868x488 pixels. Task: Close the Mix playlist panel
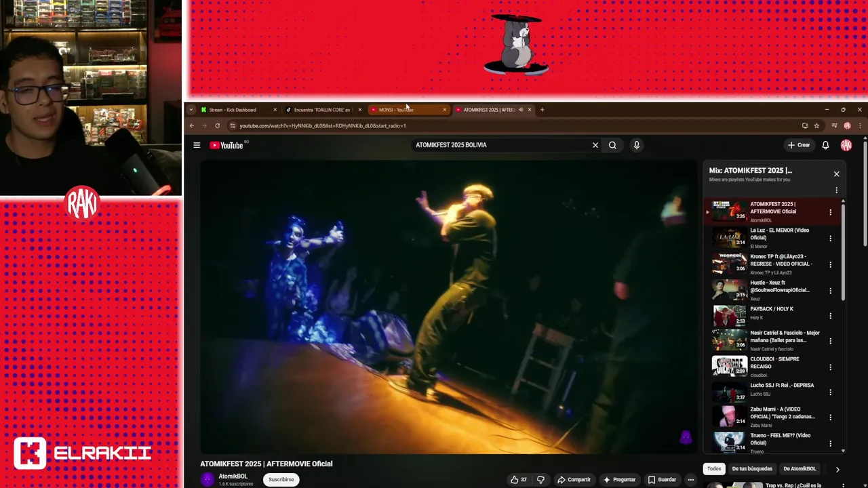(836, 174)
